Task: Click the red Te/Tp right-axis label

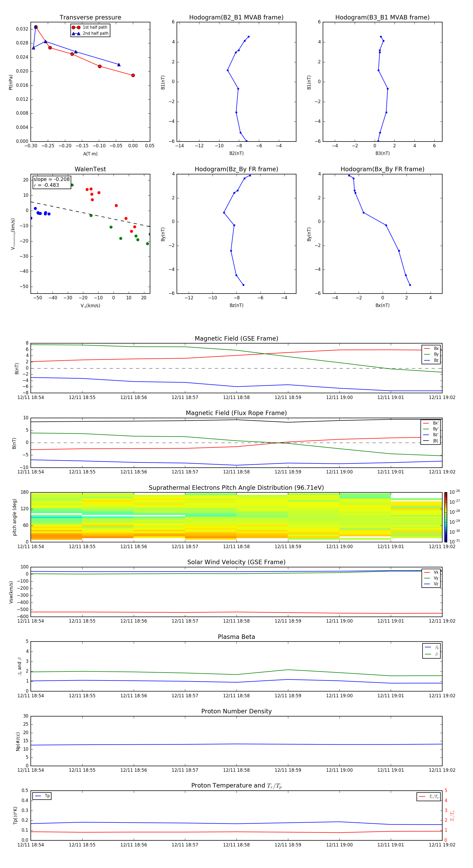Action: click(453, 815)
